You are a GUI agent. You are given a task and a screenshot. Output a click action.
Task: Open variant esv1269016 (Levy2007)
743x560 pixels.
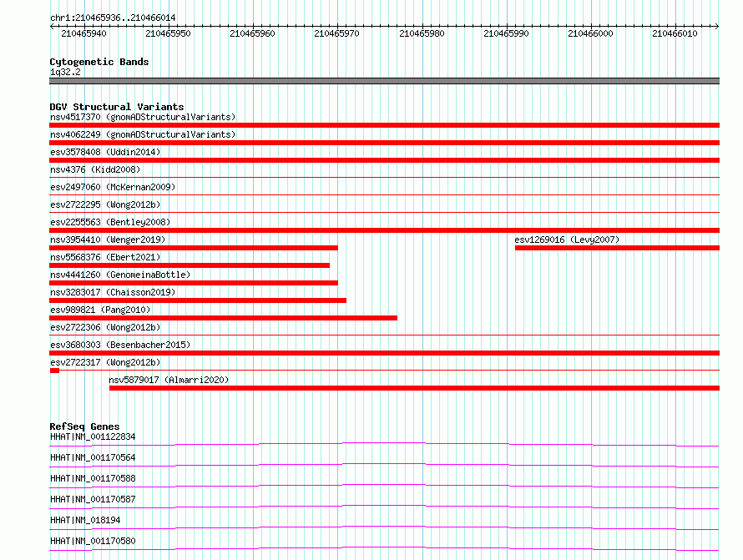click(567, 240)
